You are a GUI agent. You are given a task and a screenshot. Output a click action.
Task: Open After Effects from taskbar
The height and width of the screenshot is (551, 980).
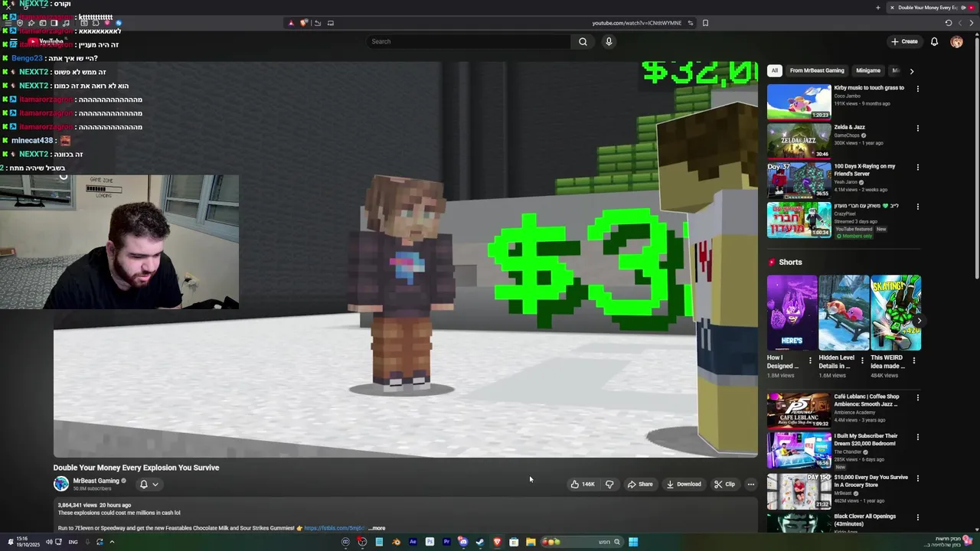pyautogui.click(x=413, y=542)
